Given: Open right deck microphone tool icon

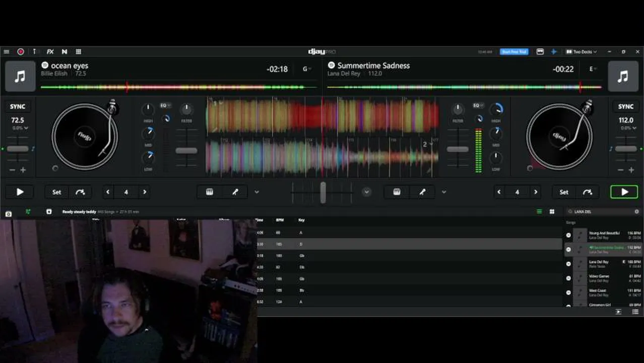Looking at the screenshot, I should 422,192.
